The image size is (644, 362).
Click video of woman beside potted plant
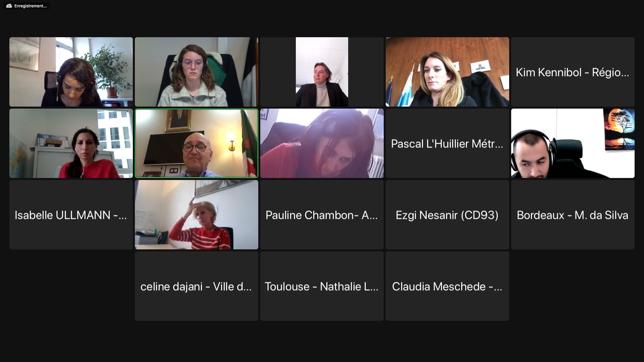pos(71,72)
